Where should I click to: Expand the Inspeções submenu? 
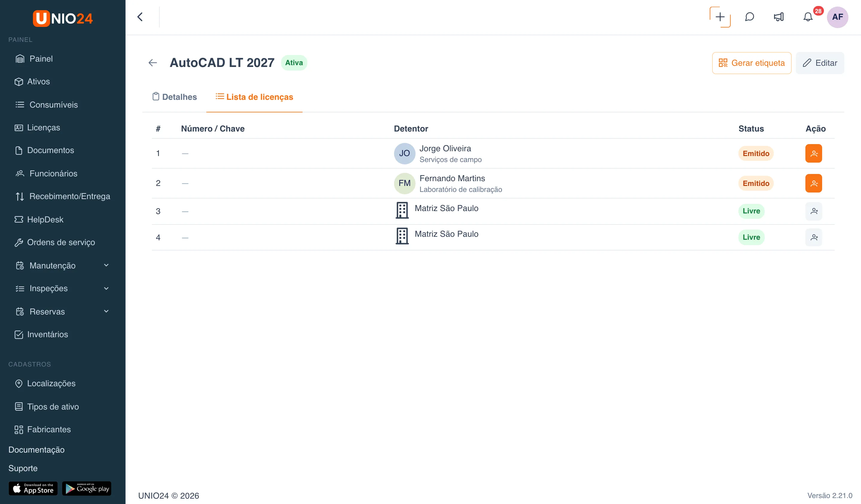106,288
